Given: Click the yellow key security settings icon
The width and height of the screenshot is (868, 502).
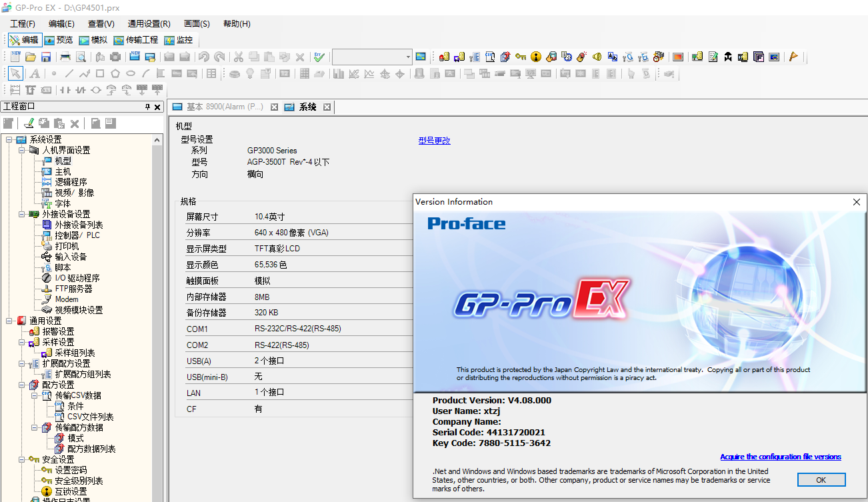Looking at the screenshot, I should coord(521,57).
